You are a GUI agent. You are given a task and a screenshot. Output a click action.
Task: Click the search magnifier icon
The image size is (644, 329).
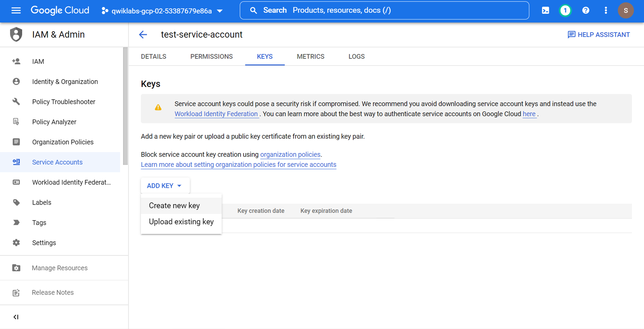pos(253,10)
